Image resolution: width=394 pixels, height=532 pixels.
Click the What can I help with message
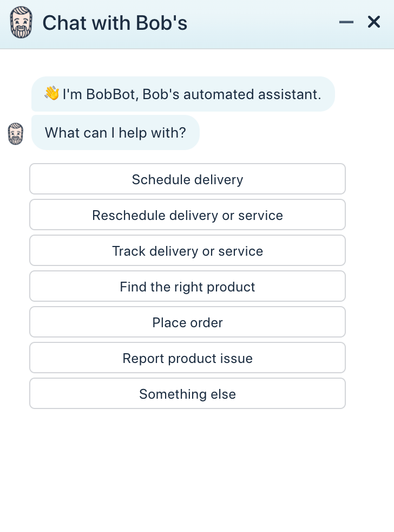pyautogui.click(x=115, y=133)
